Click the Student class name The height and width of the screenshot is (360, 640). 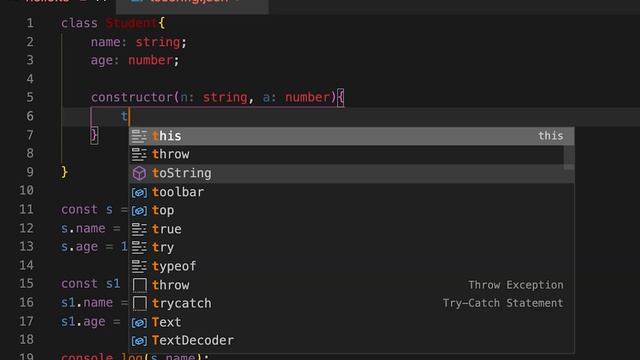(x=131, y=23)
